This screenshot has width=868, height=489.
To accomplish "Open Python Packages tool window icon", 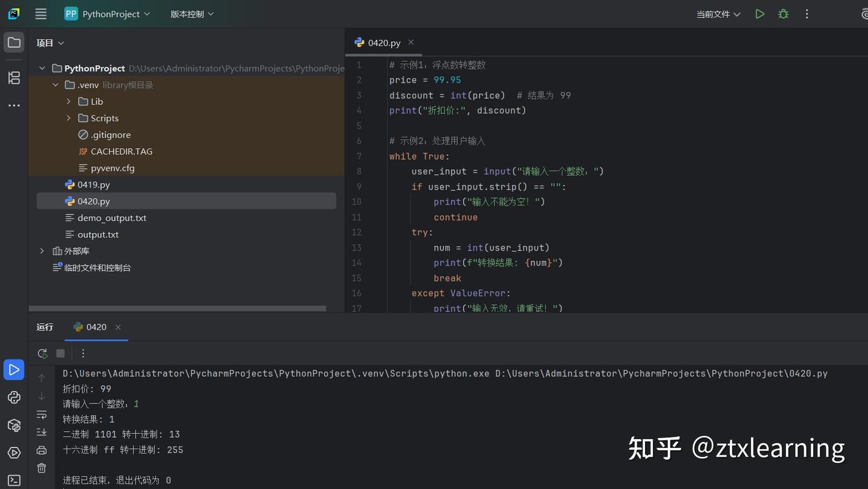I will click(14, 425).
